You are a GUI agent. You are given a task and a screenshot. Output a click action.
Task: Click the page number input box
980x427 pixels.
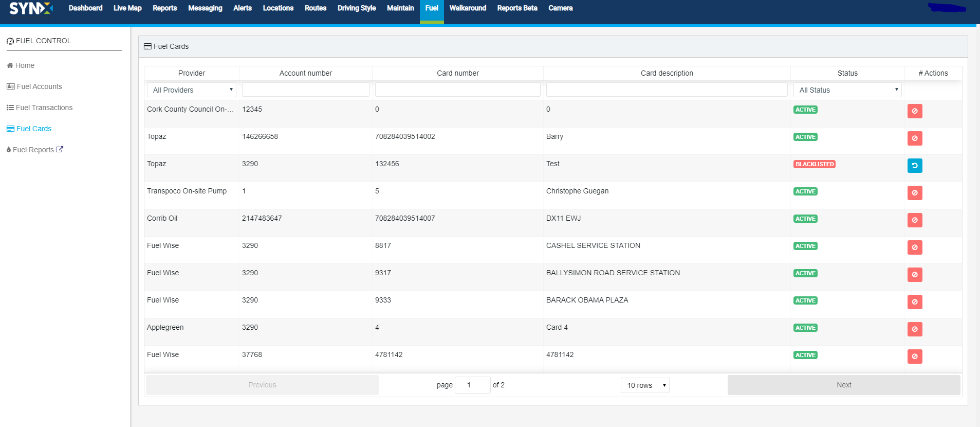pos(473,385)
